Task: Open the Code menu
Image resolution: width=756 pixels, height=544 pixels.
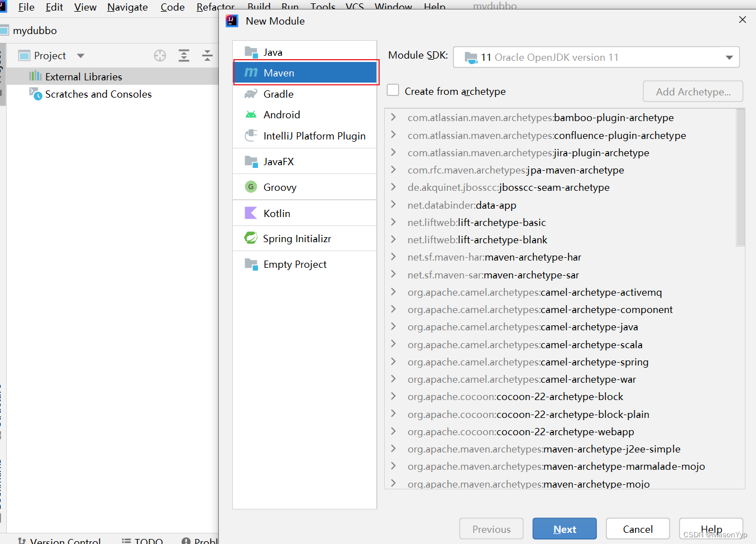Action: click(173, 7)
